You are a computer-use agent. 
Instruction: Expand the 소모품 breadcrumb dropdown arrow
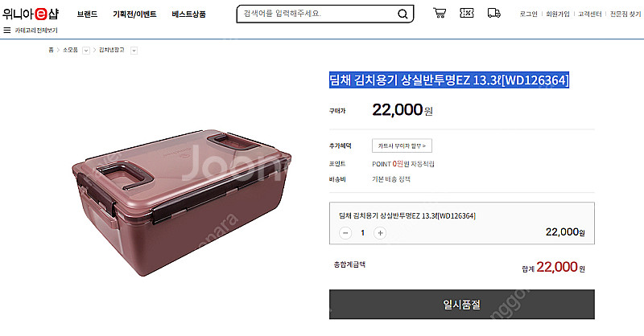pos(86,51)
